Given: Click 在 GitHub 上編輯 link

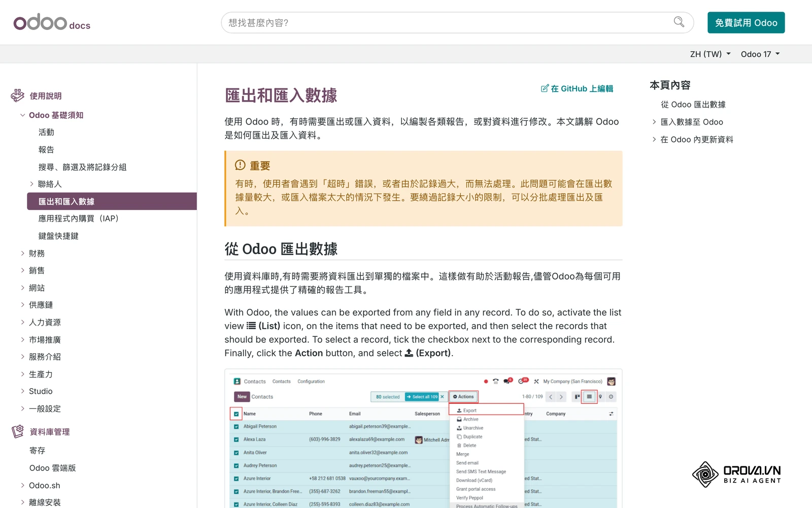Looking at the screenshot, I should click(x=577, y=88).
